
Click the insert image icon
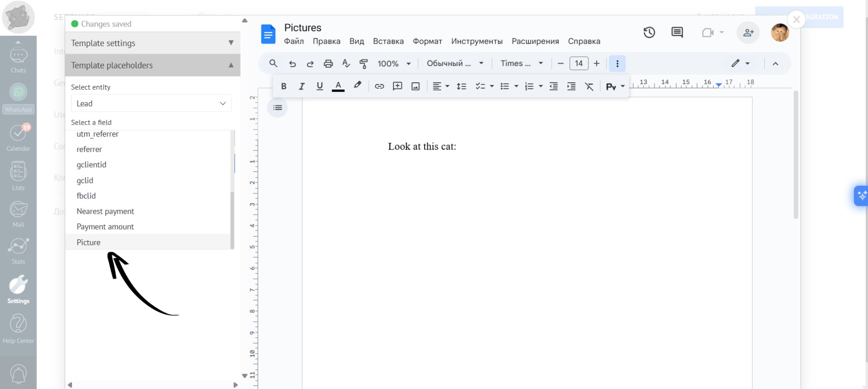[415, 86]
